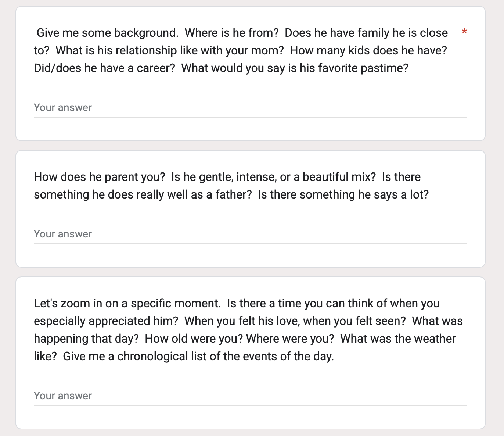Click 'Where were you?' in the third question
This screenshot has width=504, height=436.
[x=290, y=339]
